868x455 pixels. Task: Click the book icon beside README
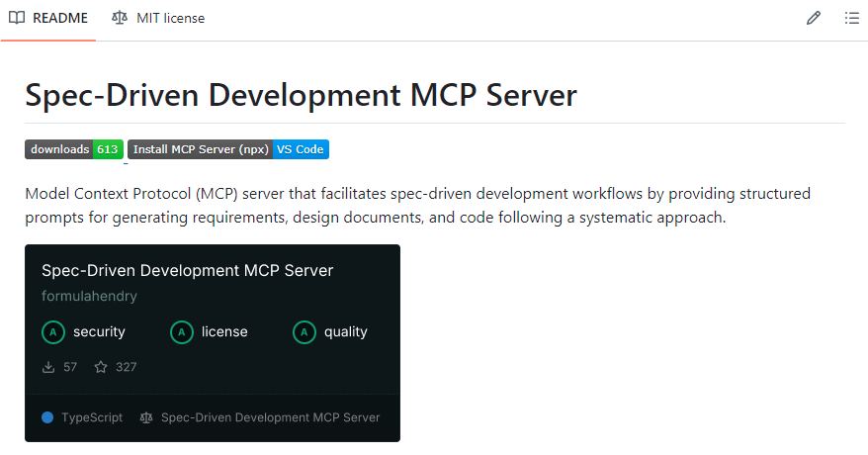point(17,18)
